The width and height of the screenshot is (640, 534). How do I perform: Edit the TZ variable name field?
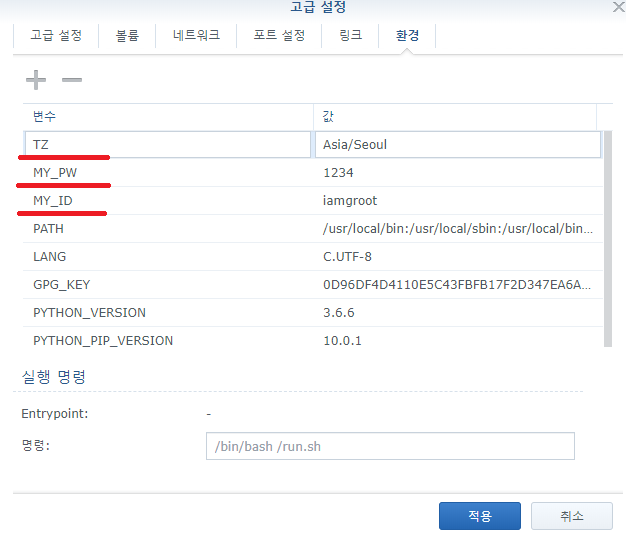[x=167, y=145]
